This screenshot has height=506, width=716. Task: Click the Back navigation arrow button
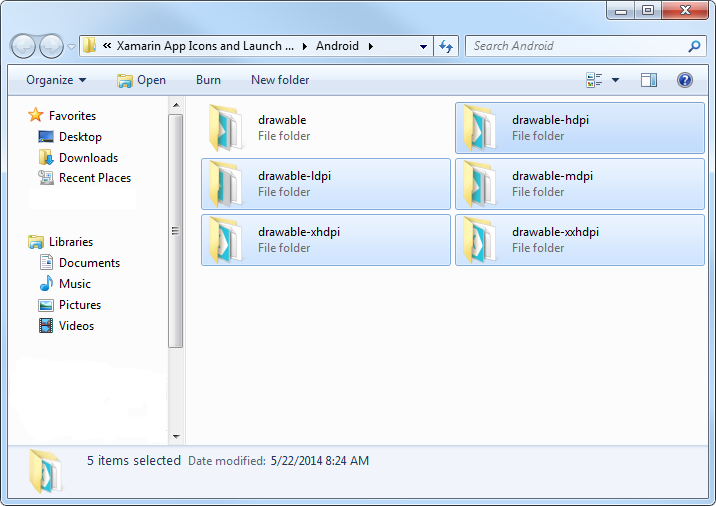tap(24, 46)
